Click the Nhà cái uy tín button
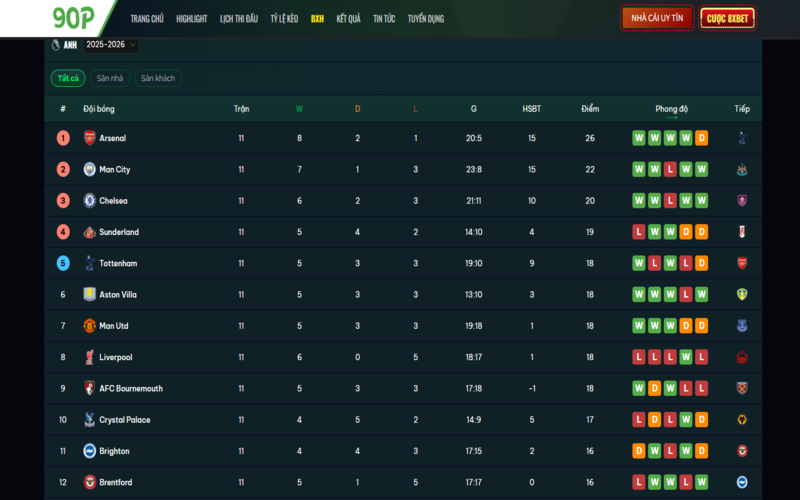The height and width of the screenshot is (500, 800). (657, 18)
